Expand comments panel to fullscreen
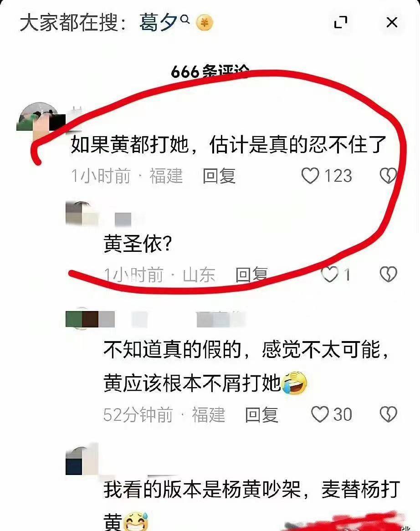 click(340, 22)
